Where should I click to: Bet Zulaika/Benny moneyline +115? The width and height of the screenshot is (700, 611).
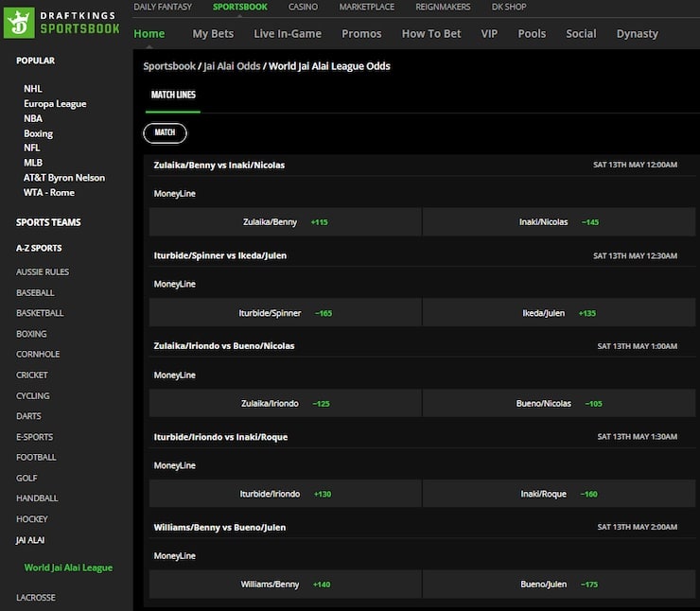point(286,222)
